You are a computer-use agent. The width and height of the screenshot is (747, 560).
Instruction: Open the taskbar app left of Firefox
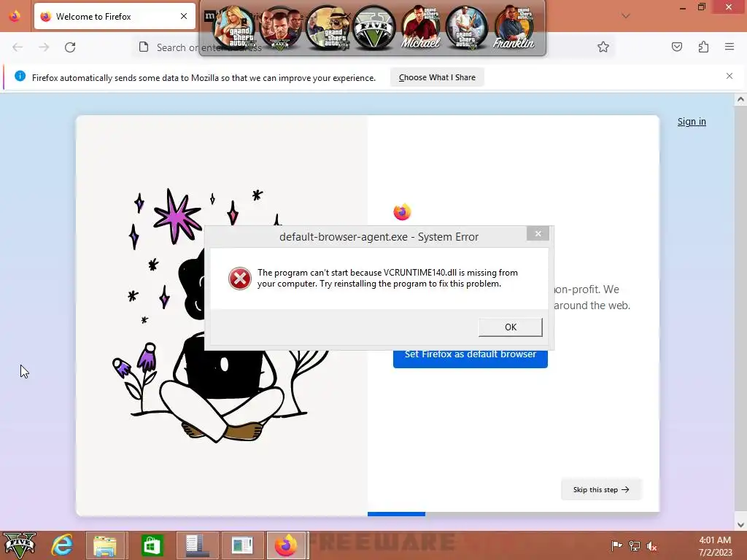tap(242, 545)
